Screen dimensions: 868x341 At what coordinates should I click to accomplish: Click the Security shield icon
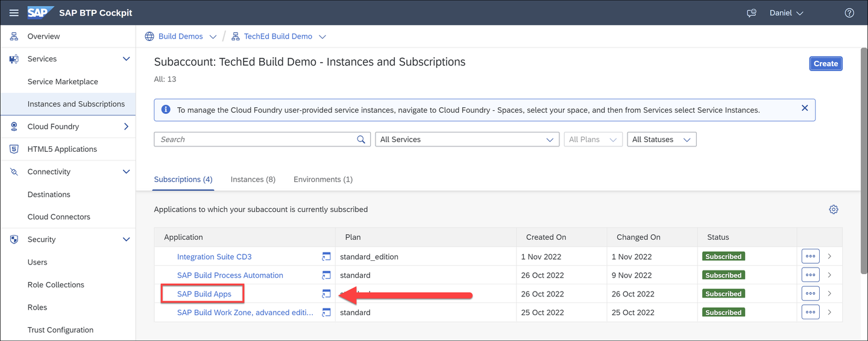(14, 239)
